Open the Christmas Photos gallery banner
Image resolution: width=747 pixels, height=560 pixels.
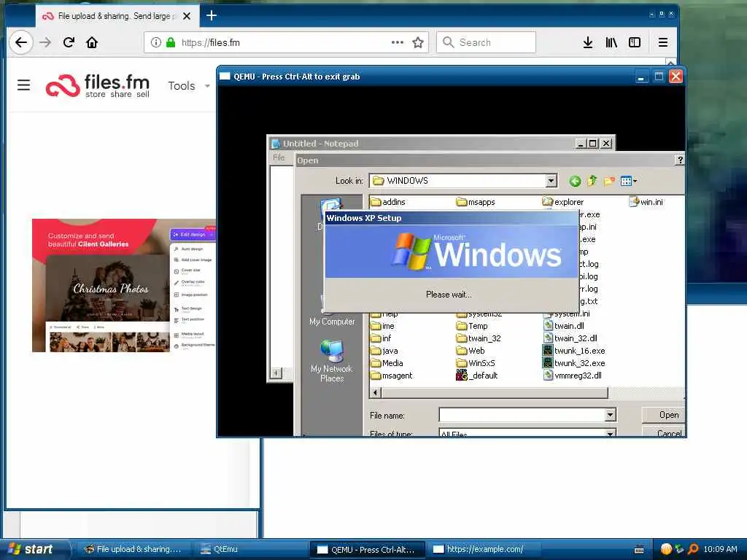[124, 285]
